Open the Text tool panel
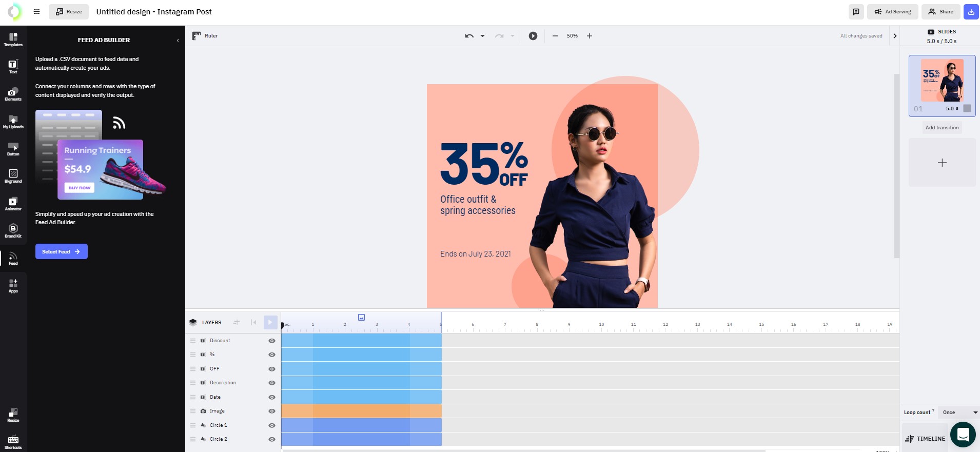 click(x=13, y=67)
